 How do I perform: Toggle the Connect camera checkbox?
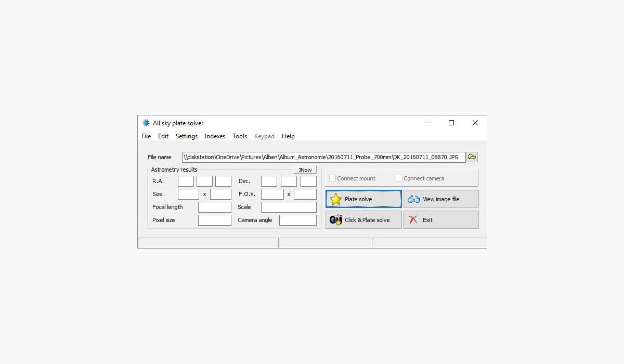399,178
